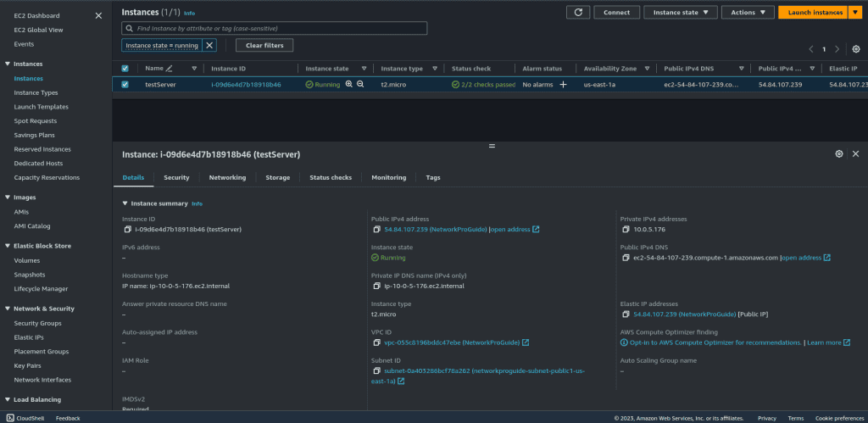This screenshot has height=423, width=868.
Task: Collapse the Instance summary section
Action: point(125,203)
